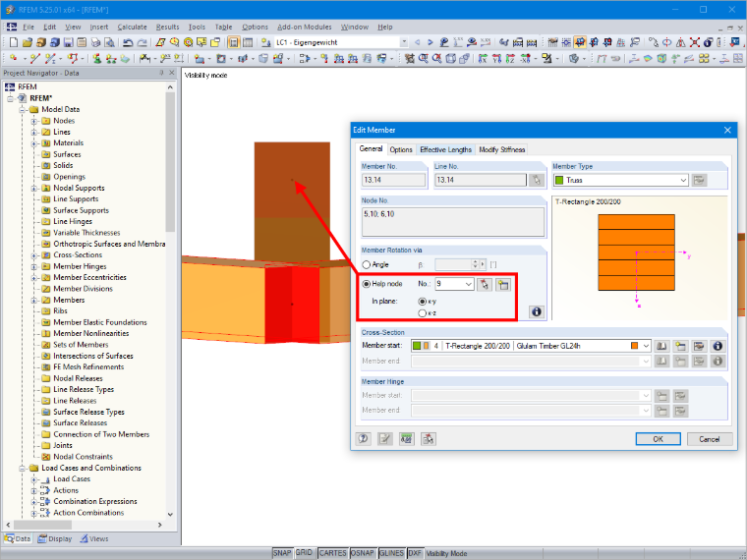Screen dimensions: 747x560
Task: Open cross-section library for Member start
Action: pyautogui.click(x=661, y=346)
